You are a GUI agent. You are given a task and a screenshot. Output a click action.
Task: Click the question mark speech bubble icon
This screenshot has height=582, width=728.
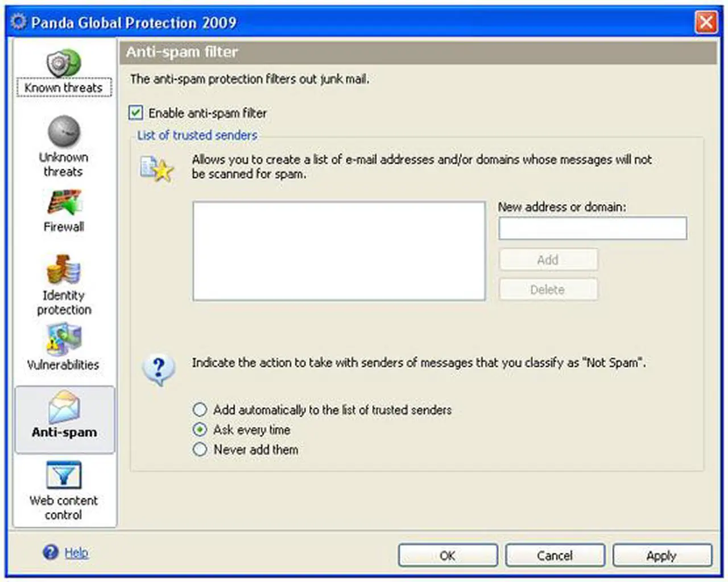(159, 371)
